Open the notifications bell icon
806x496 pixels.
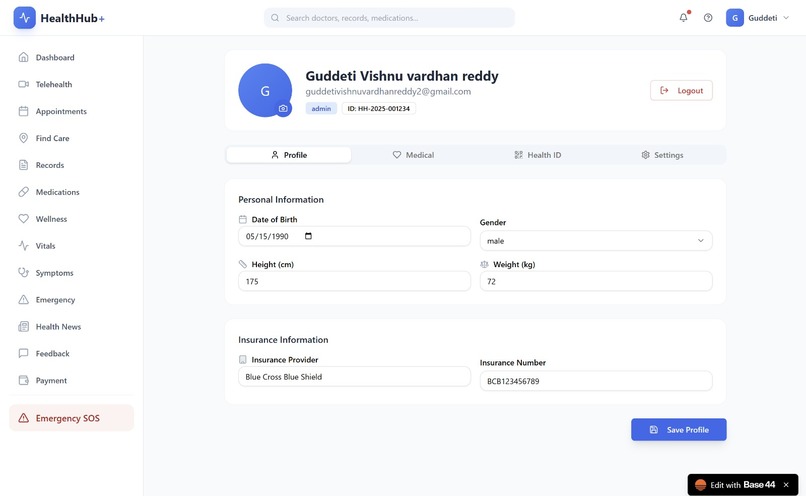(x=683, y=17)
